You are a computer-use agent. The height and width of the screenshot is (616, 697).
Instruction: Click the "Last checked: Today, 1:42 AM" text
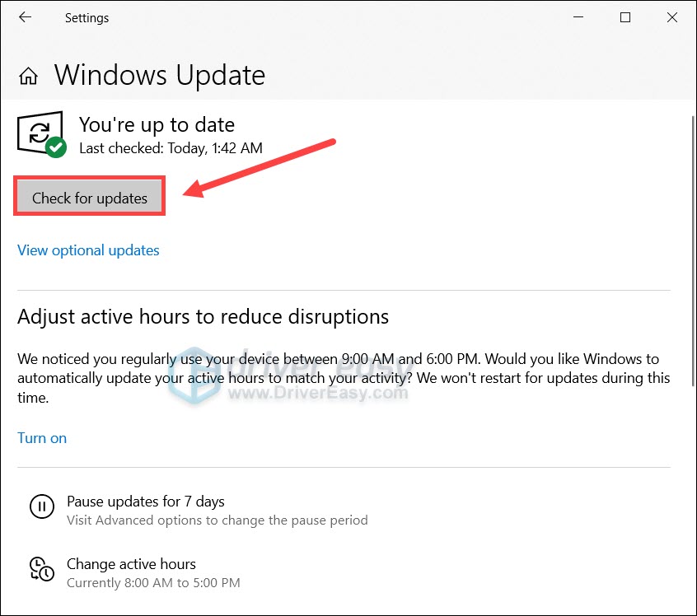[171, 148]
